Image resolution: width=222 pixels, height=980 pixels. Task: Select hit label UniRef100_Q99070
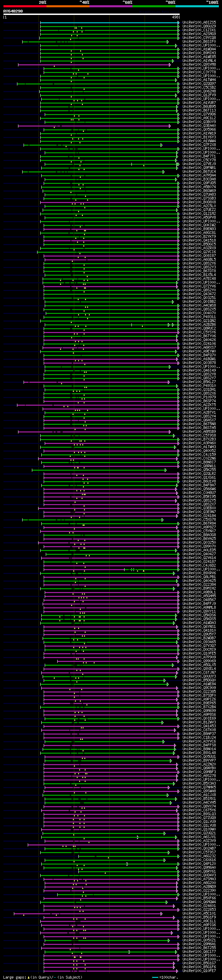click(199, 546)
